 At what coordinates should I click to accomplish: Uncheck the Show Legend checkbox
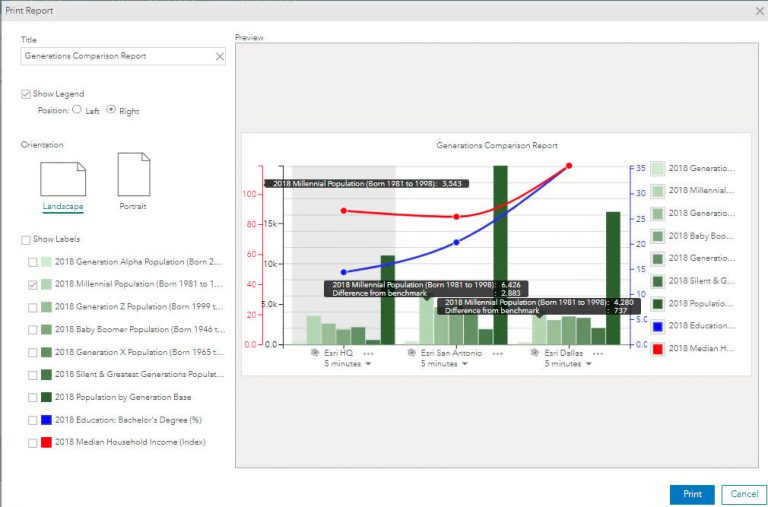click(x=25, y=94)
